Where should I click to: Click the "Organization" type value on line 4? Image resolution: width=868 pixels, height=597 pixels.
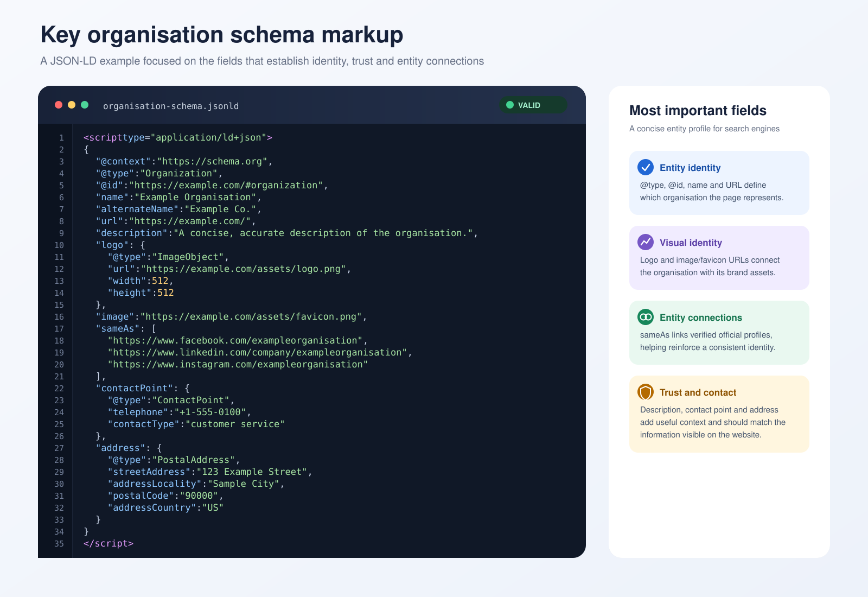pos(178,173)
